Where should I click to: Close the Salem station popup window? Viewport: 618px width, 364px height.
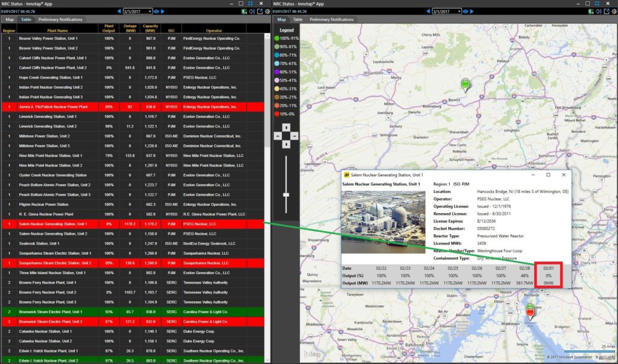pyautogui.click(x=564, y=174)
